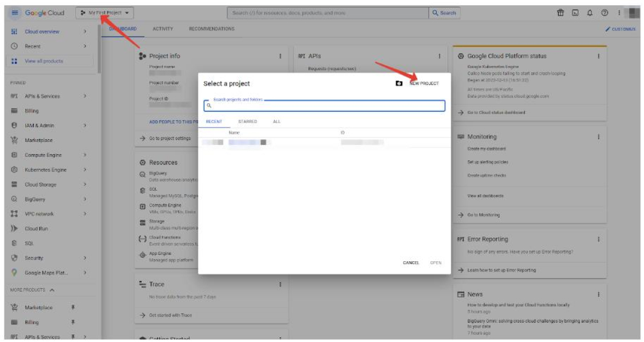Select the ALL tab in project dialog
The height and width of the screenshot is (342, 644).
tap(276, 121)
